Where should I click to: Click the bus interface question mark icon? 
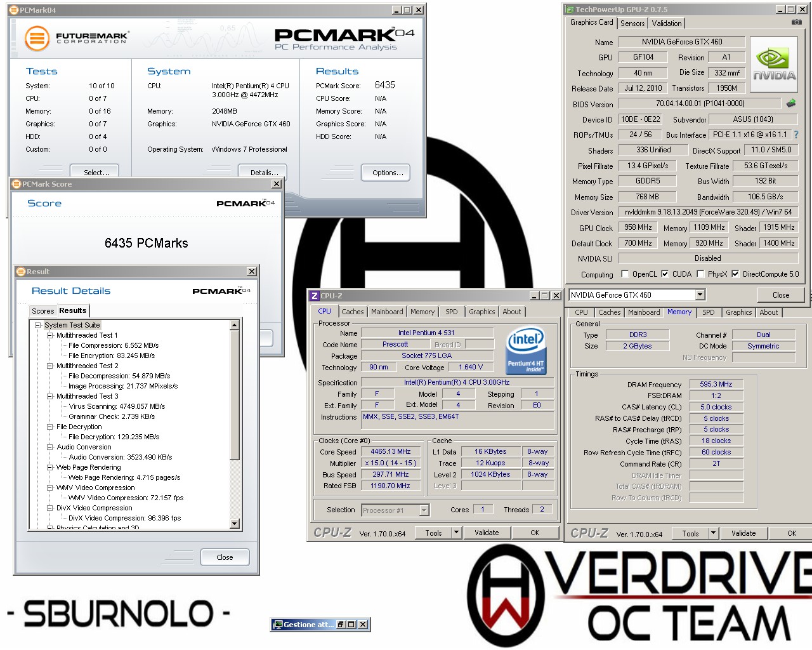(796, 135)
